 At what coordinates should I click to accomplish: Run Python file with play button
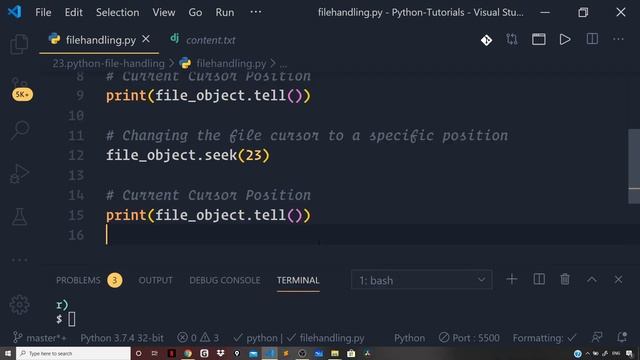tap(565, 40)
